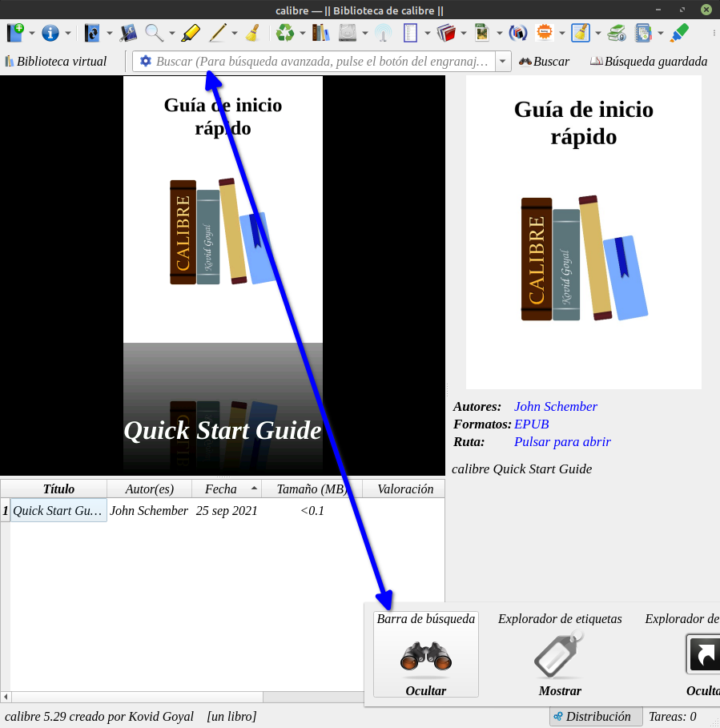Click the gear advanced search icon
This screenshot has height=728, width=720.
(145, 61)
